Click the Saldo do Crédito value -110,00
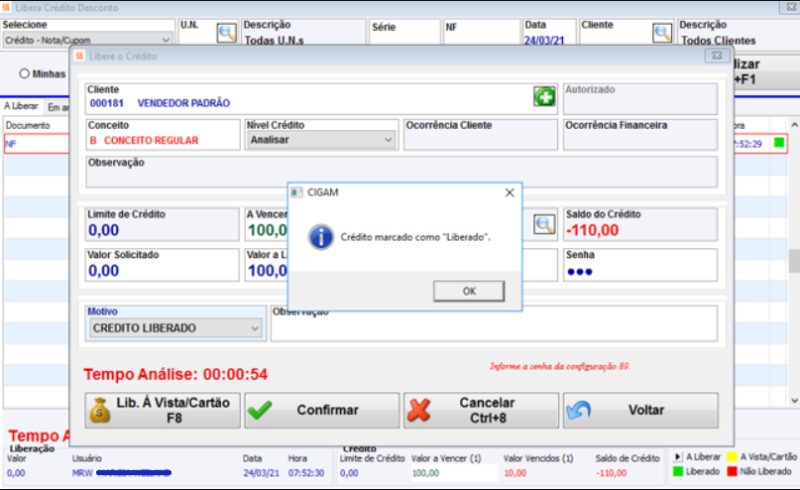Image resolution: width=800 pixels, height=490 pixels. (x=592, y=230)
